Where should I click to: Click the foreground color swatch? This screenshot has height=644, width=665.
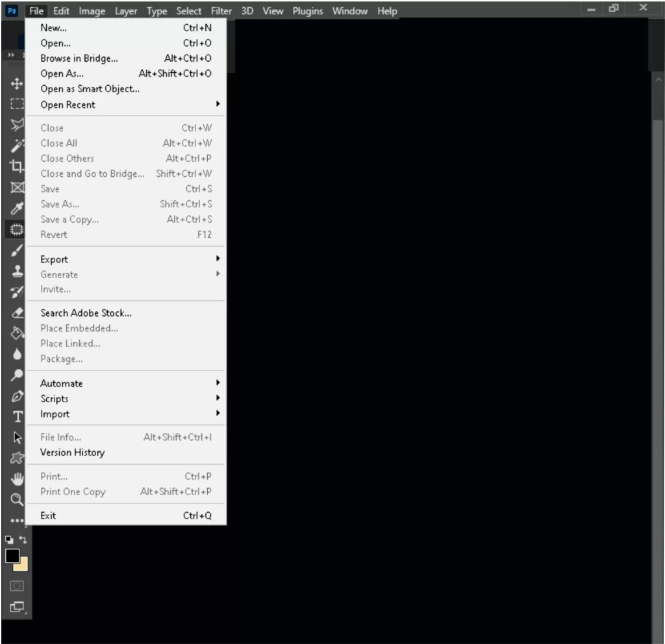(12, 555)
